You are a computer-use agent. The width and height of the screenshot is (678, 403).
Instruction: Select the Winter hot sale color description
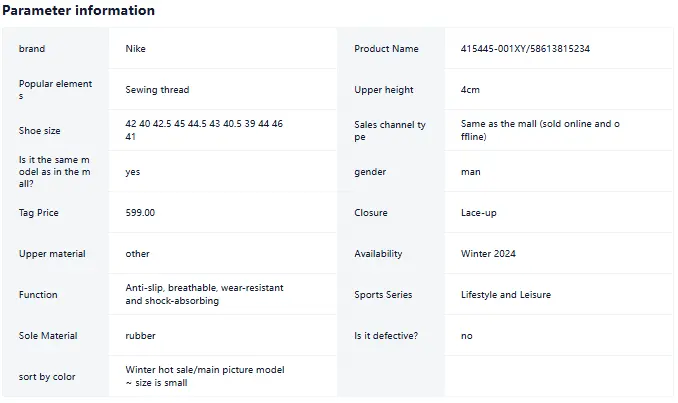pyautogui.click(x=205, y=376)
